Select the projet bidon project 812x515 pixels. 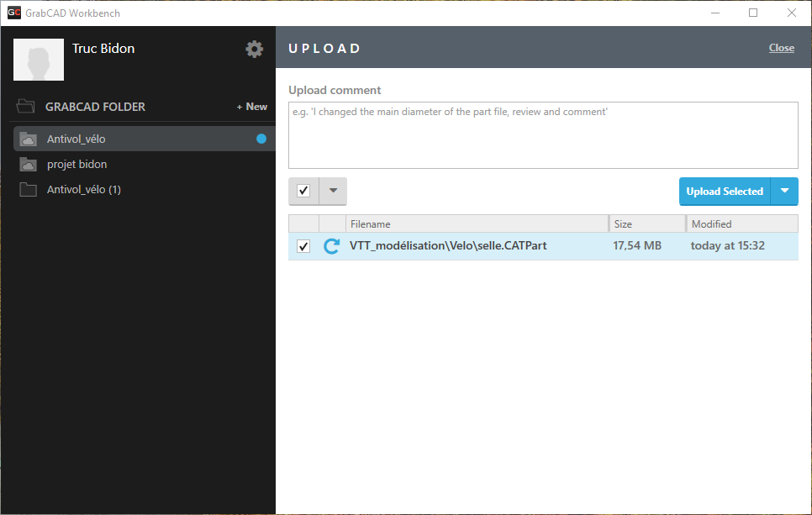pos(144,164)
